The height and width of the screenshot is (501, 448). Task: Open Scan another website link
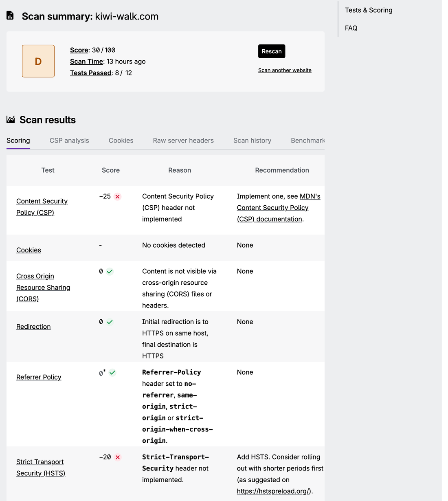point(285,70)
